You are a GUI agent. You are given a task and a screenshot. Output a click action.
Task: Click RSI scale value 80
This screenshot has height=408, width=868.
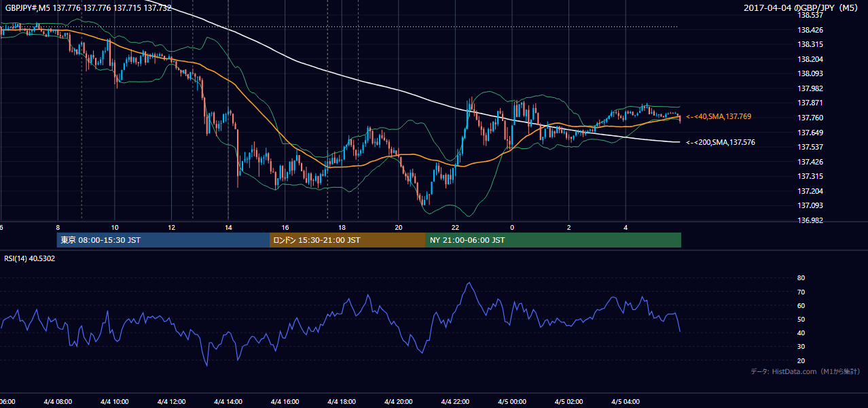pyautogui.click(x=801, y=278)
